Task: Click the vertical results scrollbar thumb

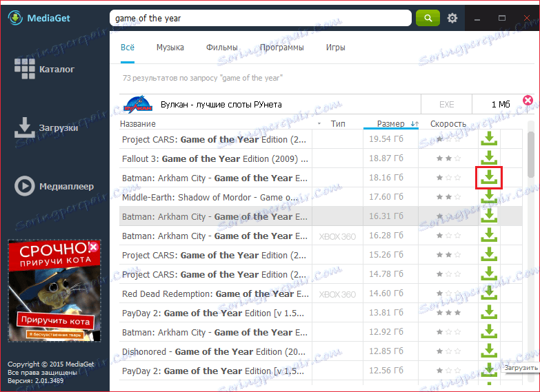Action: pos(531,154)
